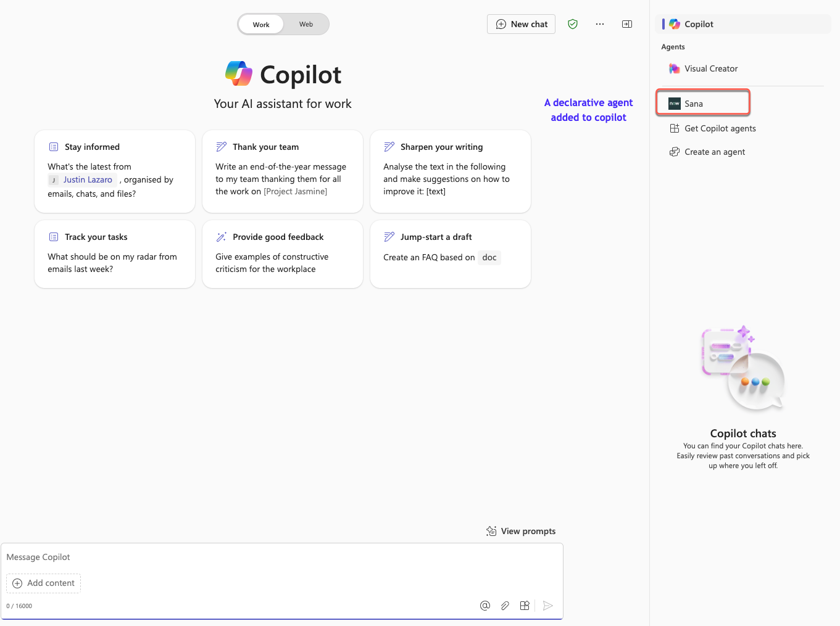840x626 pixels.
Task: Click the [Project Jasmine] placeholder text
Action: [296, 191]
